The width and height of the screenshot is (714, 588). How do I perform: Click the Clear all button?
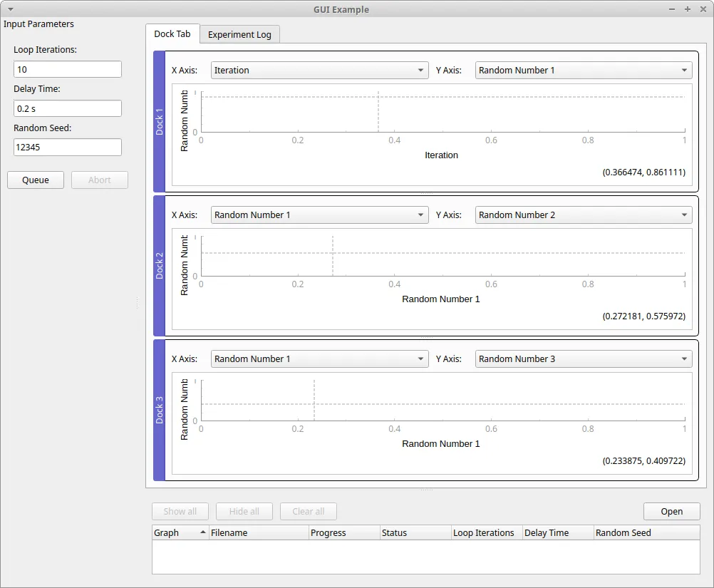pyautogui.click(x=308, y=511)
